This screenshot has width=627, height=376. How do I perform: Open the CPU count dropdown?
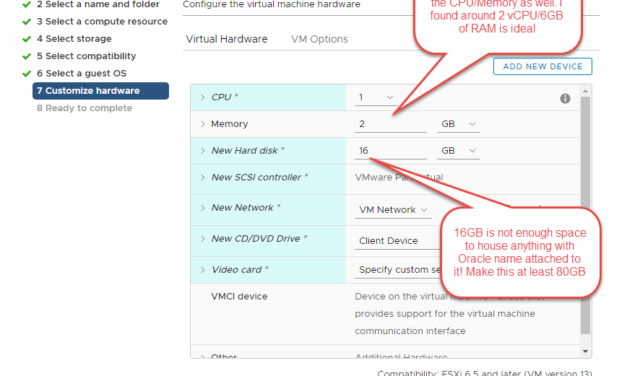point(376,97)
